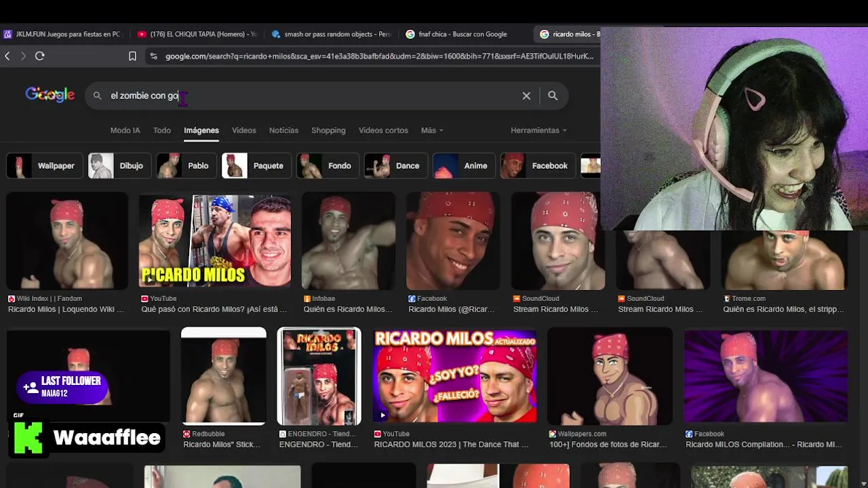Expand the Herramientas dropdown
The width and height of the screenshot is (868, 488).
[x=538, y=130]
